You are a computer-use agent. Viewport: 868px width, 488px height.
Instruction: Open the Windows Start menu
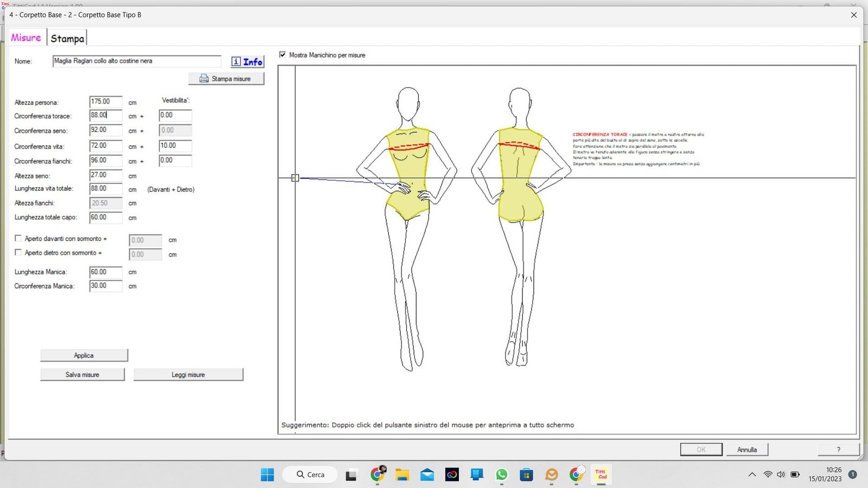coord(267,475)
